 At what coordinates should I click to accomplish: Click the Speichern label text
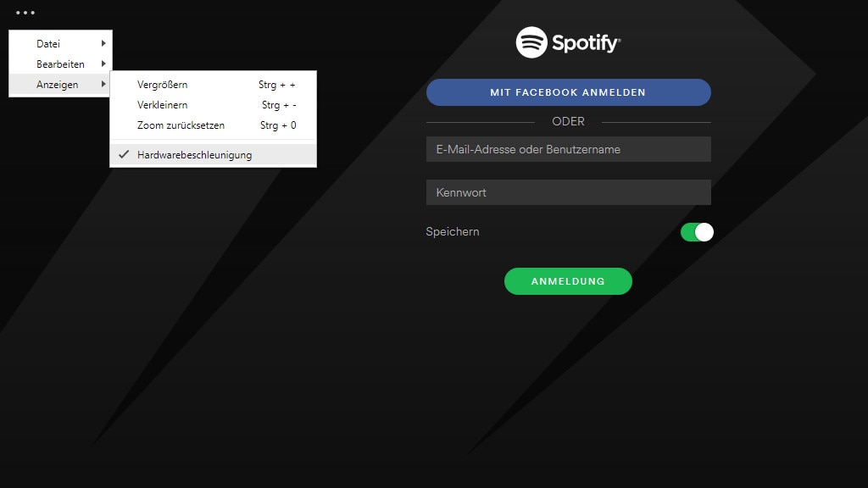pyautogui.click(x=453, y=232)
